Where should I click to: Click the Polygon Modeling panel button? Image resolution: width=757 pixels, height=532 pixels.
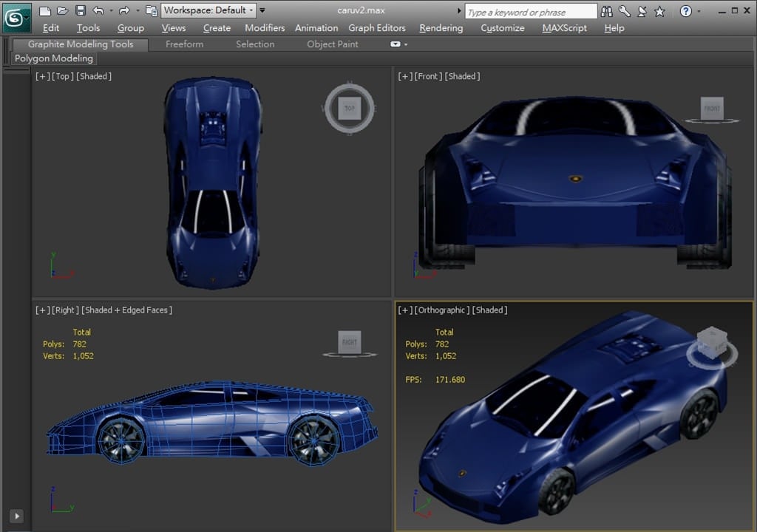click(x=54, y=58)
